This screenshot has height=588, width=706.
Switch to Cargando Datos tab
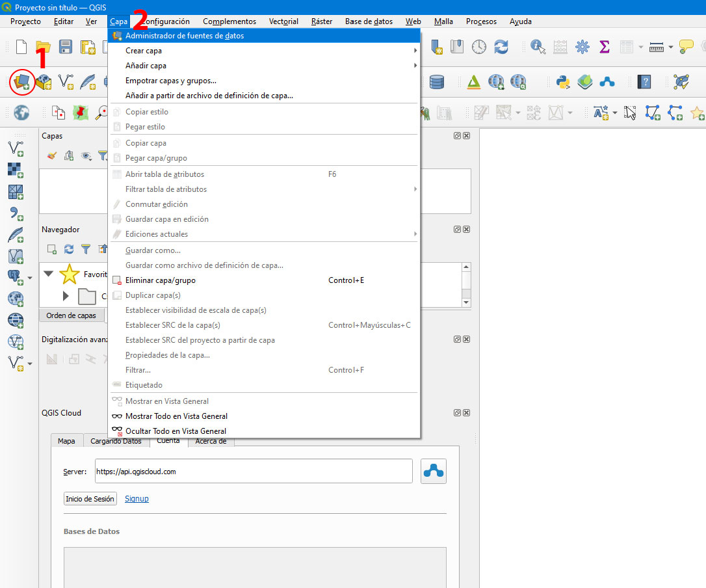(116, 442)
